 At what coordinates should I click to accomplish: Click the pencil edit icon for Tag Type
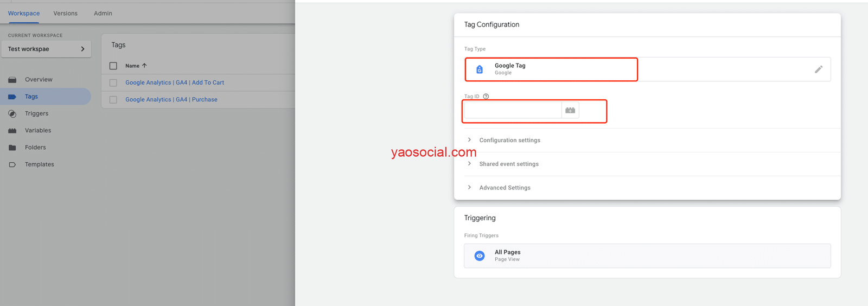tap(818, 69)
